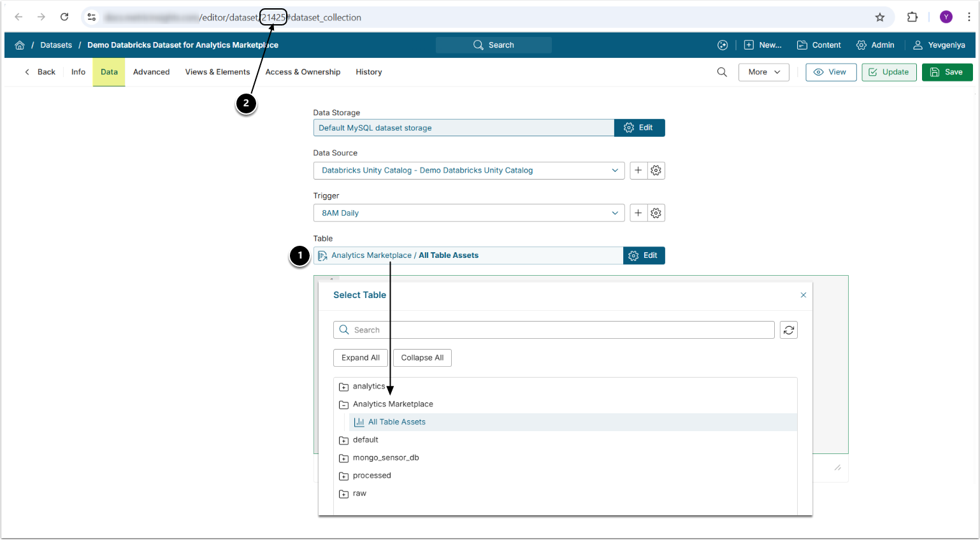
Task: Open the Admin menu
Action: coord(876,45)
